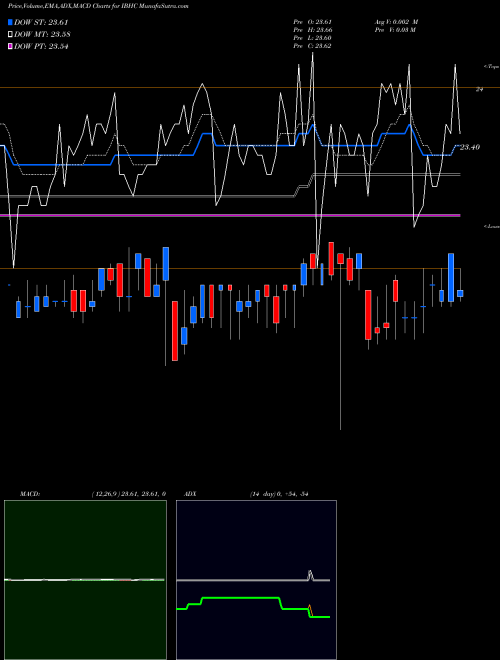Click the 23.40 price label on blue line
The height and width of the screenshot is (660, 500).
pyautogui.click(x=470, y=147)
